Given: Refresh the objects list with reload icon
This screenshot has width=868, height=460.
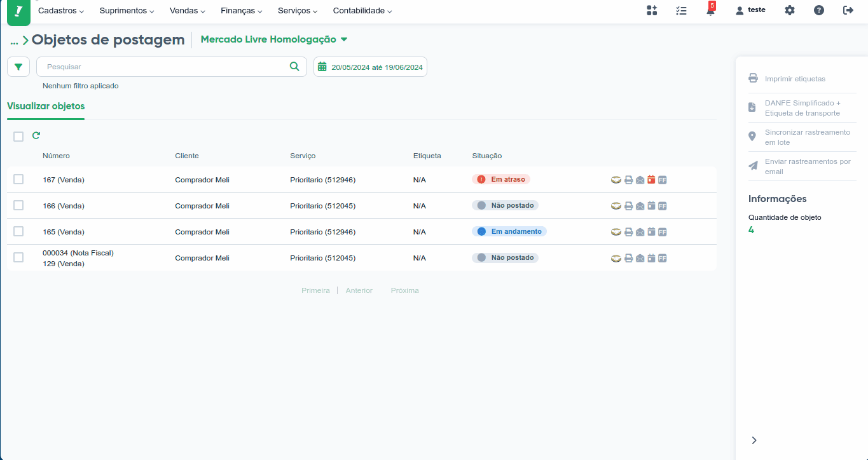Looking at the screenshot, I should (36, 135).
